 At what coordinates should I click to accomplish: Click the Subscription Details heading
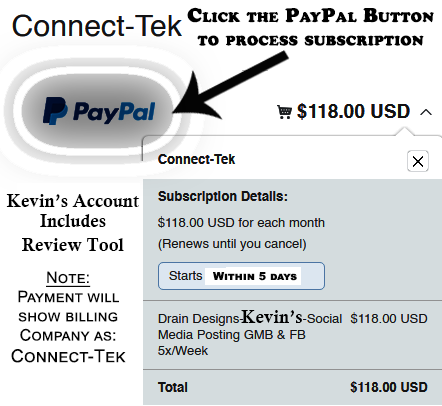point(223,196)
